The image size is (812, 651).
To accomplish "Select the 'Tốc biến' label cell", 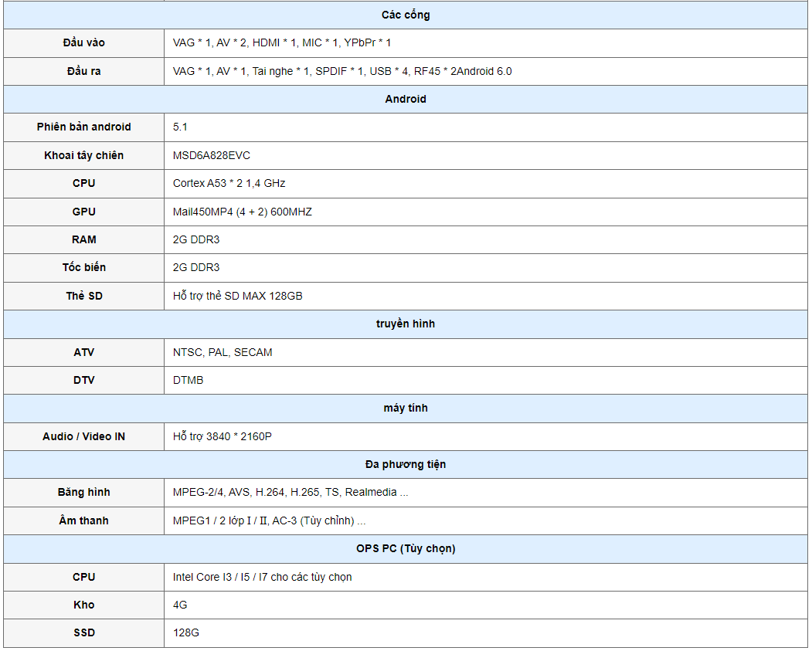I will (83, 267).
